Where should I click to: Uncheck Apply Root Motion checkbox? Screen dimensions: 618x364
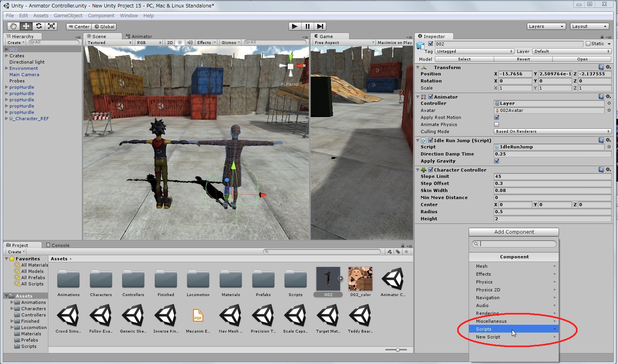pos(497,117)
